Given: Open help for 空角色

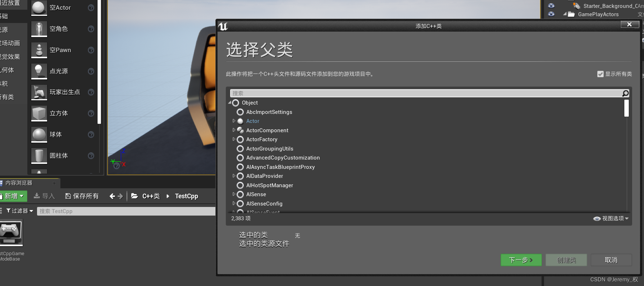Looking at the screenshot, I should (x=91, y=29).
